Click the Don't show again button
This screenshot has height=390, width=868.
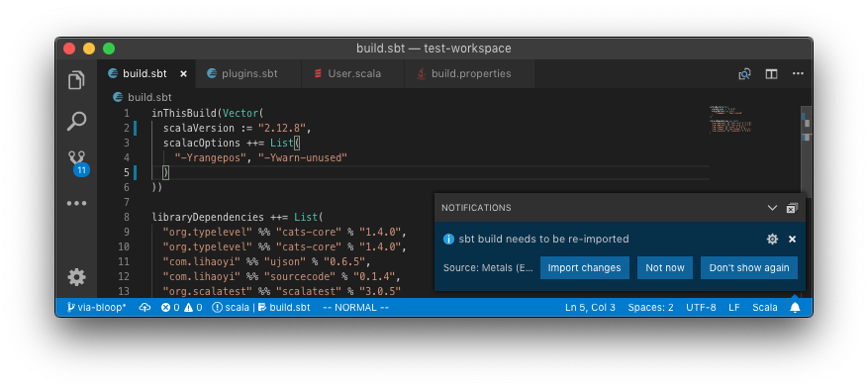(x=749, y=267)
